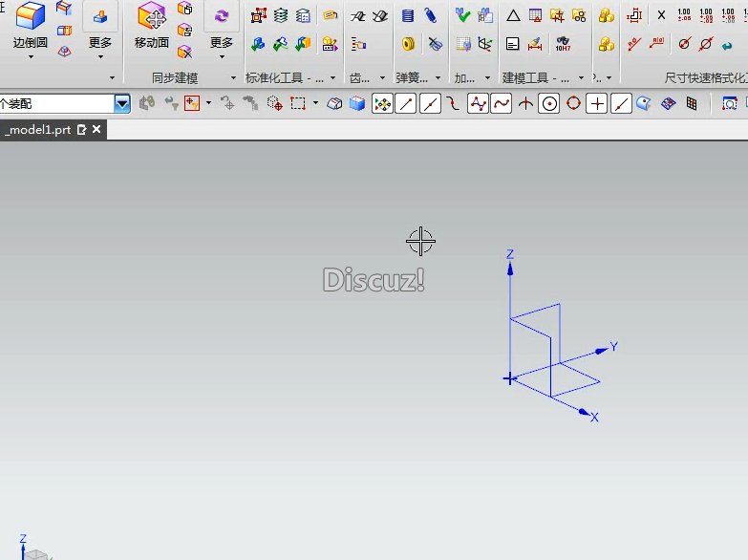Click the Edge Blend (边倒圆) tool icon
748x560 pixels.
30,14
